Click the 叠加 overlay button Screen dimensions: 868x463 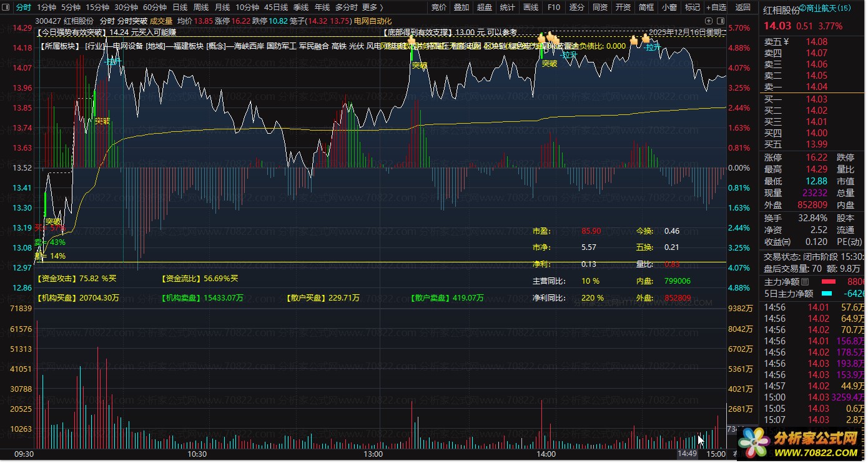pyautogui.click(x=461, y=7)
